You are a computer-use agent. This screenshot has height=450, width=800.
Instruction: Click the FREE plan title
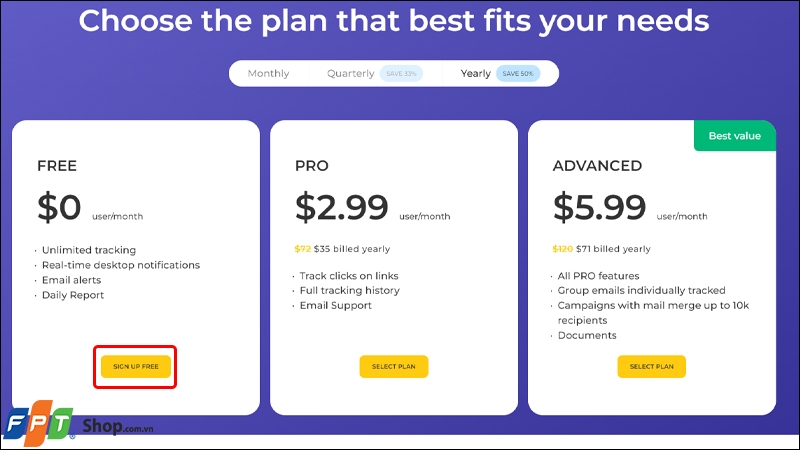coord(57,166)
